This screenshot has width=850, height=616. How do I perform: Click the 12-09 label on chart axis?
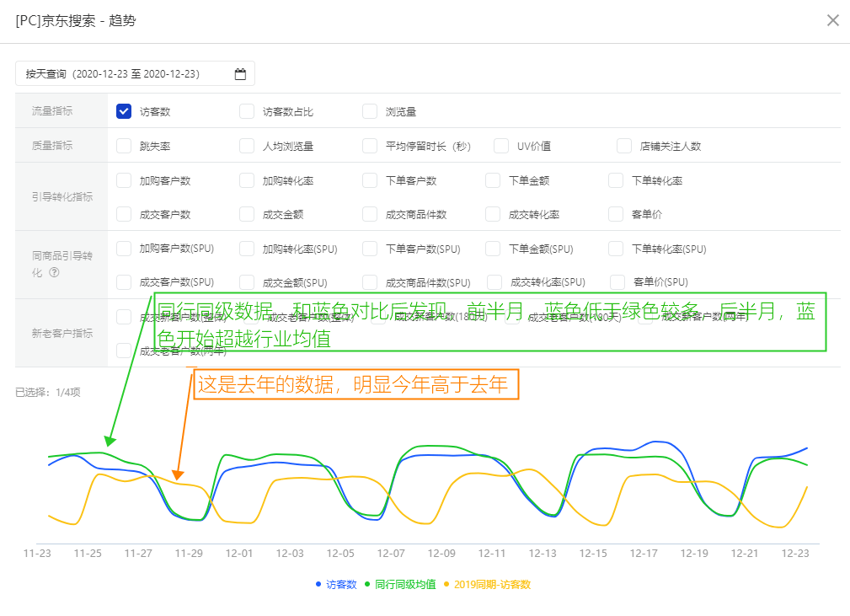(x=441, y=553)
